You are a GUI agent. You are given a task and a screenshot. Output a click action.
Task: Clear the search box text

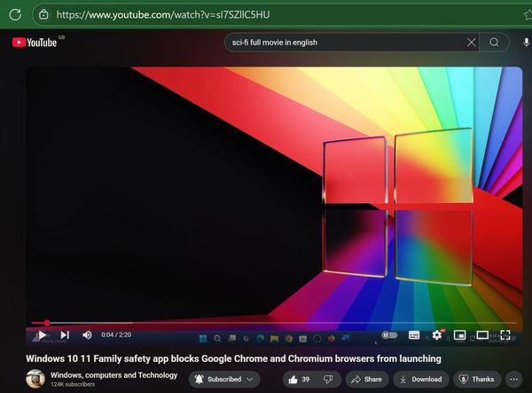click(472, 43)
